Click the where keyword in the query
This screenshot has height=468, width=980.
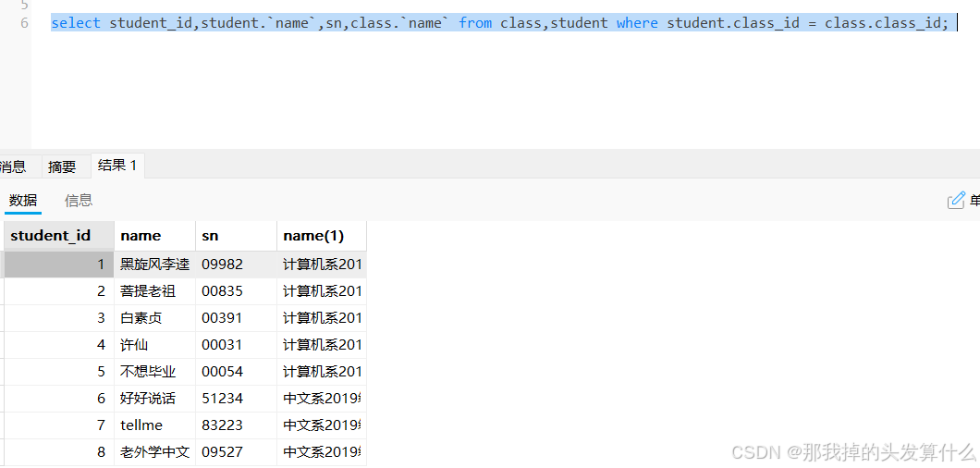[637, 23]
